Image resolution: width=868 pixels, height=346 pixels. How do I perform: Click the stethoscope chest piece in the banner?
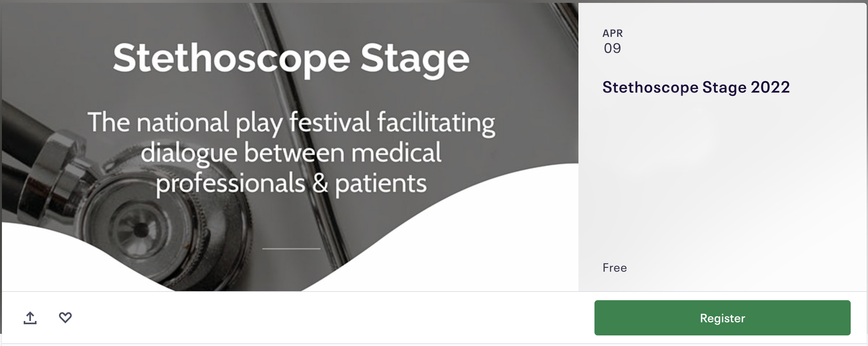142,229
